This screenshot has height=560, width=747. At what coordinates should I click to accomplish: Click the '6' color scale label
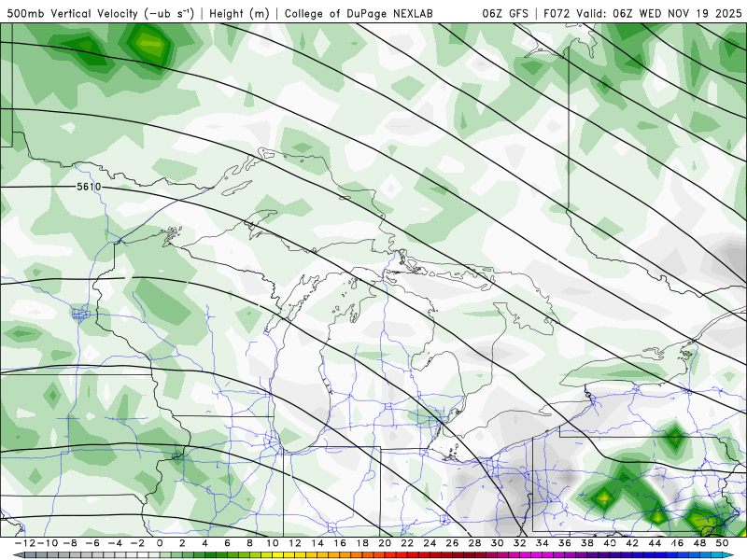pos(227,543)
